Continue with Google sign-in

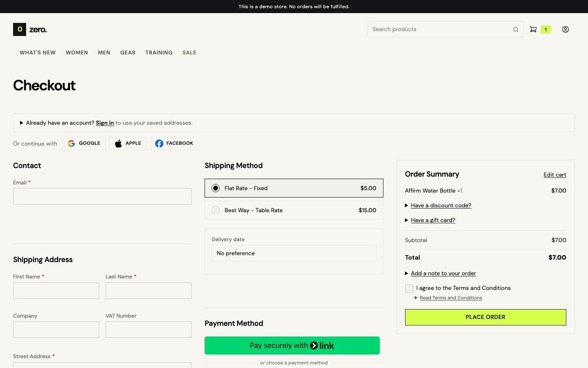[84, 144]
